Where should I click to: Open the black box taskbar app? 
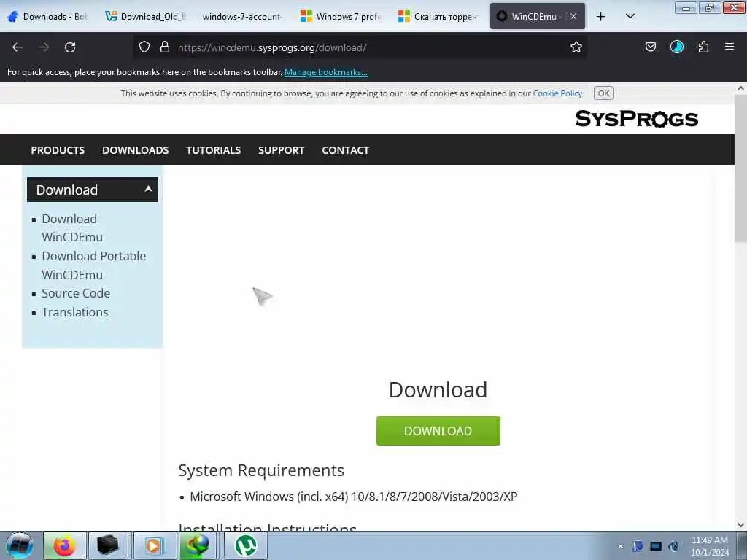click(x=108, y=545)
